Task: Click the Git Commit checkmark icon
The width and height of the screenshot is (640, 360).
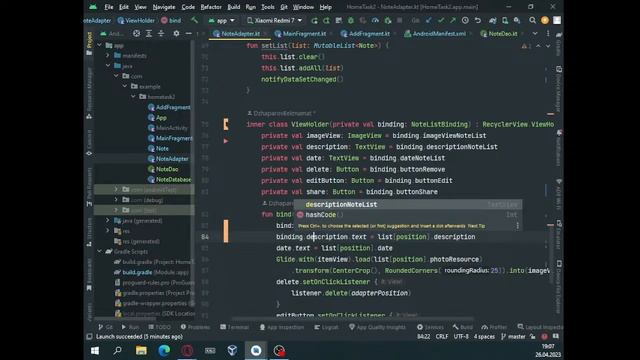Action: [x=441, y=20]
